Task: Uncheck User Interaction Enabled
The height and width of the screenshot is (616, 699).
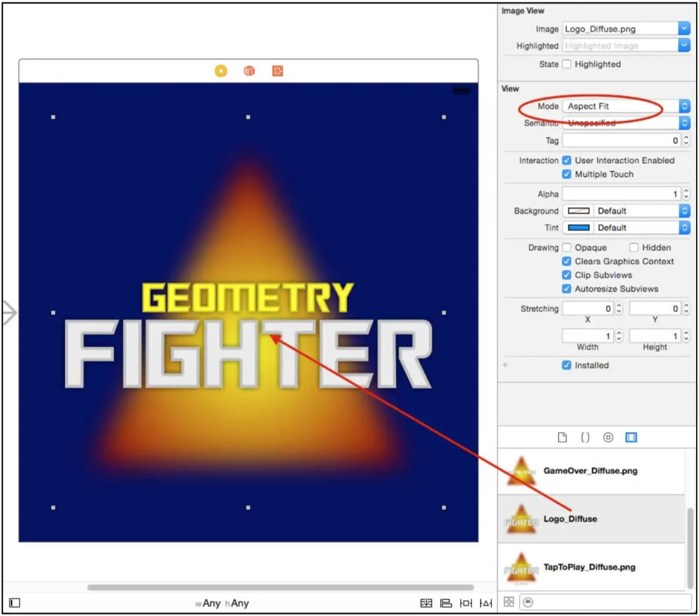Action: click(566, 160)
